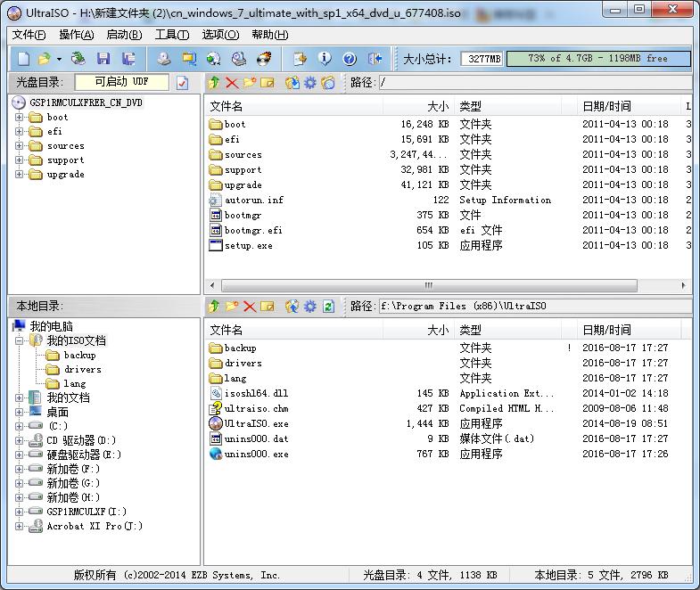Click extract icon in disc pane

292,83
